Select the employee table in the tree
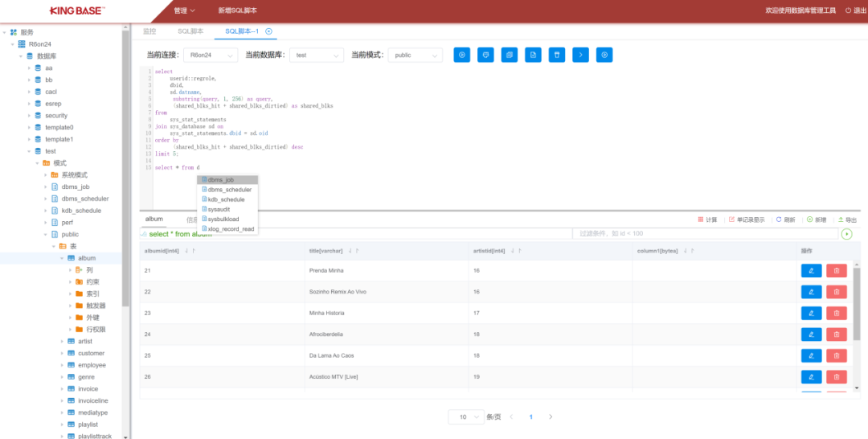Screen dimensions: 868x439 [92, 365]
